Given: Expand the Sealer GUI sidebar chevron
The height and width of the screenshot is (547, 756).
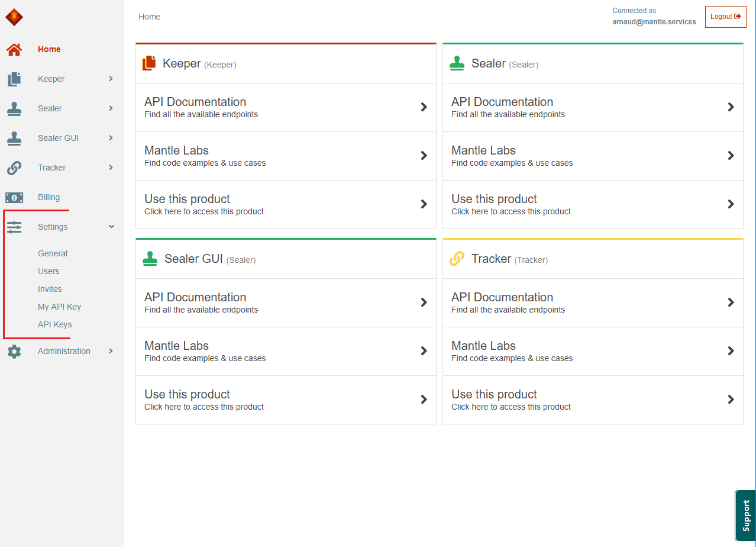Looking at the screenshot, I should click(x=111, y=138).
